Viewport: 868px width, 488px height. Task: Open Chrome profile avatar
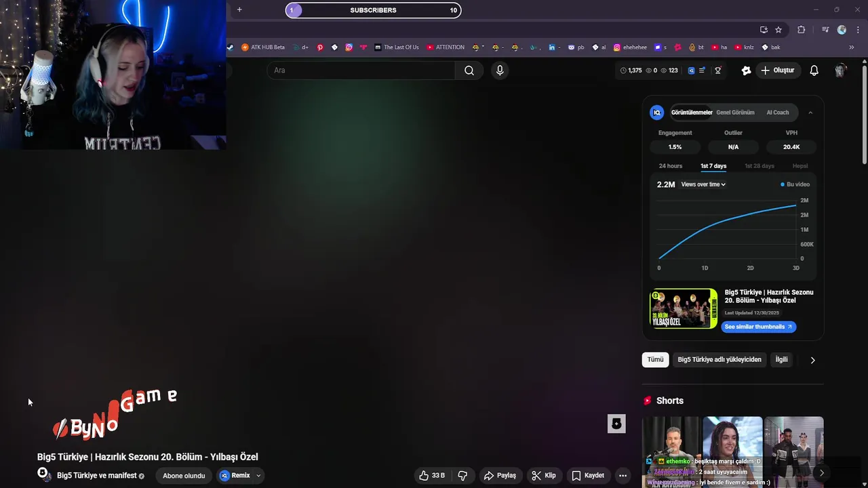click(x=842, y=30)
